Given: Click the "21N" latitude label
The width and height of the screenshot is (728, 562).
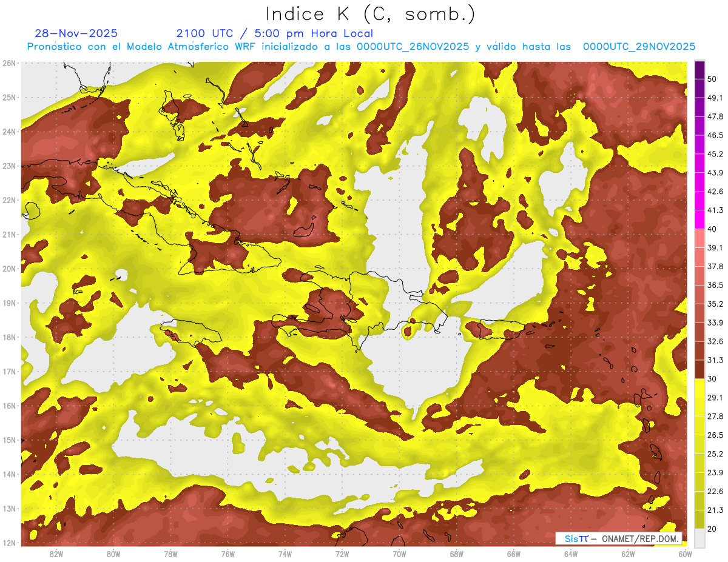Looking at the screenshot, I should point(10,234).
